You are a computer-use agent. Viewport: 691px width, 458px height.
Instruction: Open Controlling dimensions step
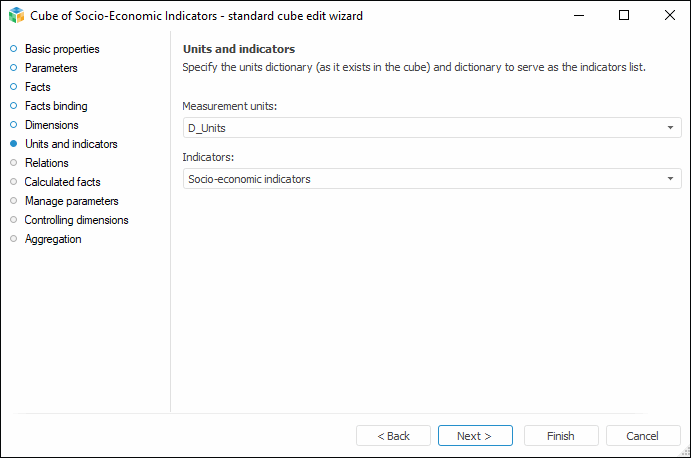coord(76,220)
